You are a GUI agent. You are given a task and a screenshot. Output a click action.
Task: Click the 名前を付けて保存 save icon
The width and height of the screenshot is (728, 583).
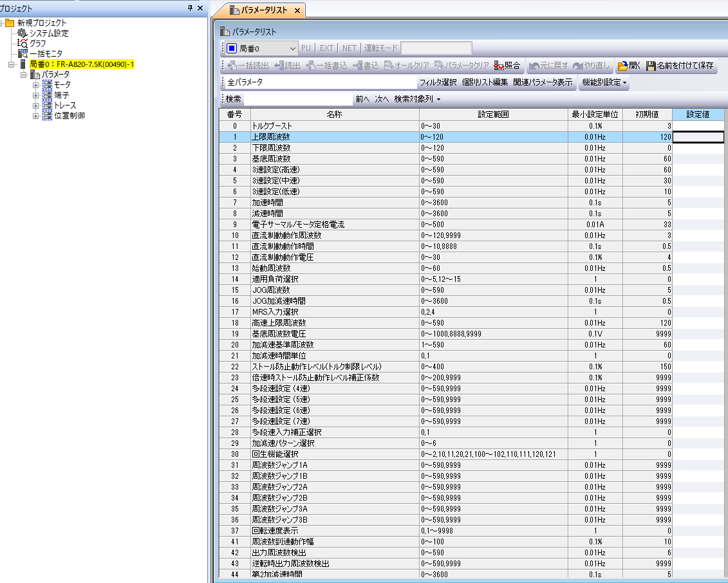(651, 66)
